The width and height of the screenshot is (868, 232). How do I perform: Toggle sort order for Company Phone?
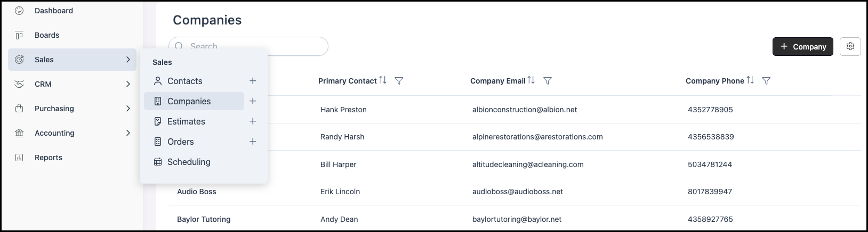tap(750, 80)
